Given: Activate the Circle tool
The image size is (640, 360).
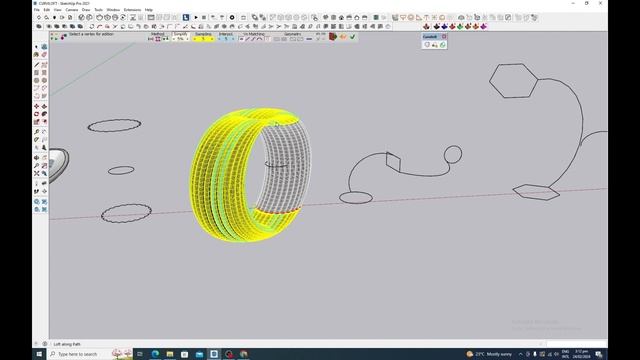Looking at the screenshot, I should pyautogui.click(x=36, y=80).
